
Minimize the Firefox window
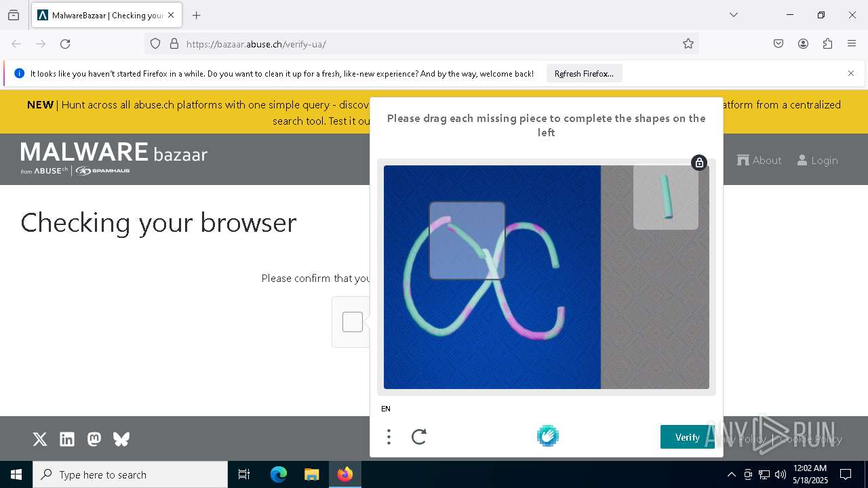coord(790,15)
